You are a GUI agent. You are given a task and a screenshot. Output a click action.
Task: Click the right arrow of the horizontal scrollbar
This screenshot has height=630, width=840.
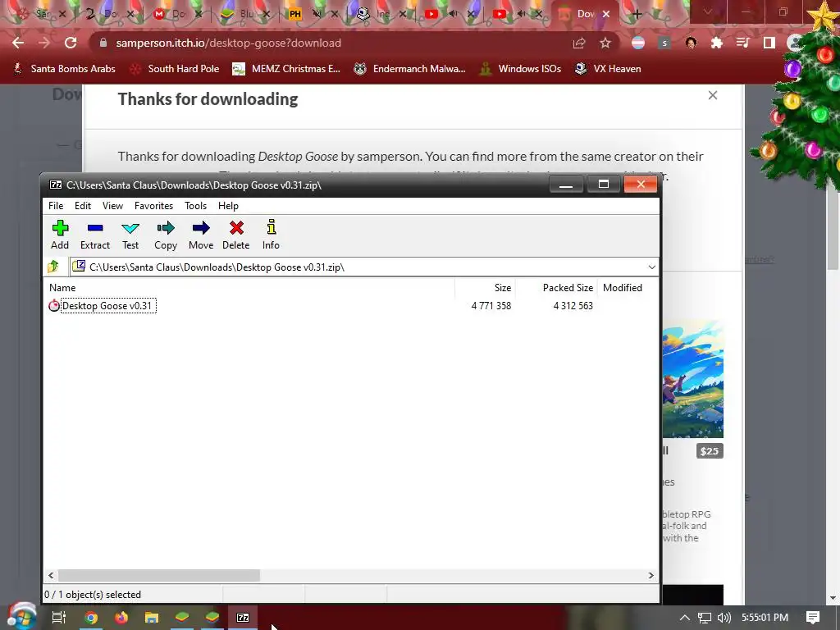651,575
